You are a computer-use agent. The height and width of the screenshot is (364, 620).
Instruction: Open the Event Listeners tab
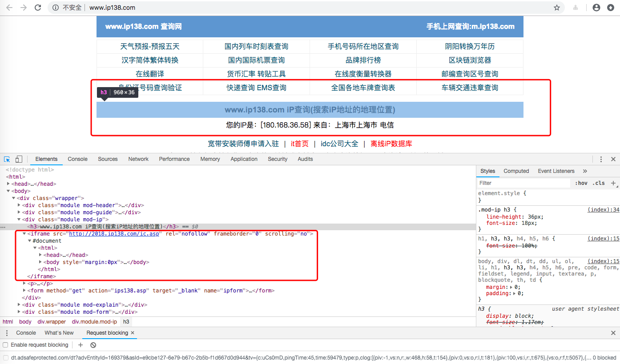pos(556,171)
